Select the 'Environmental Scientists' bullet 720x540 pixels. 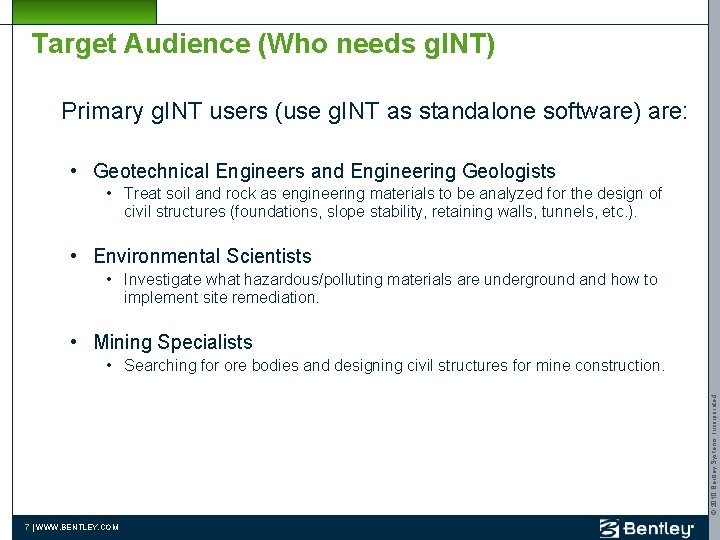click(x=202, y=256)
